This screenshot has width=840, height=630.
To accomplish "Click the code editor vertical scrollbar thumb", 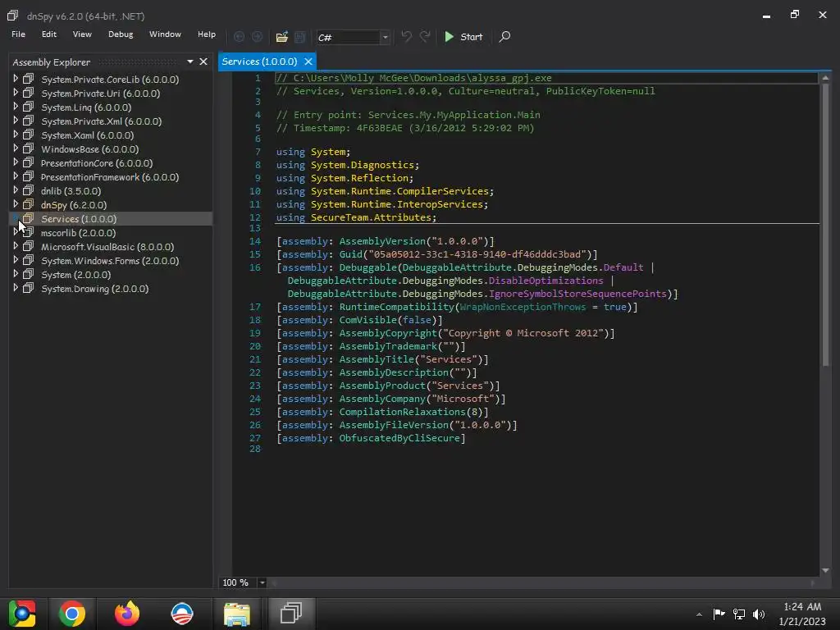I will (x=825, y=225).
